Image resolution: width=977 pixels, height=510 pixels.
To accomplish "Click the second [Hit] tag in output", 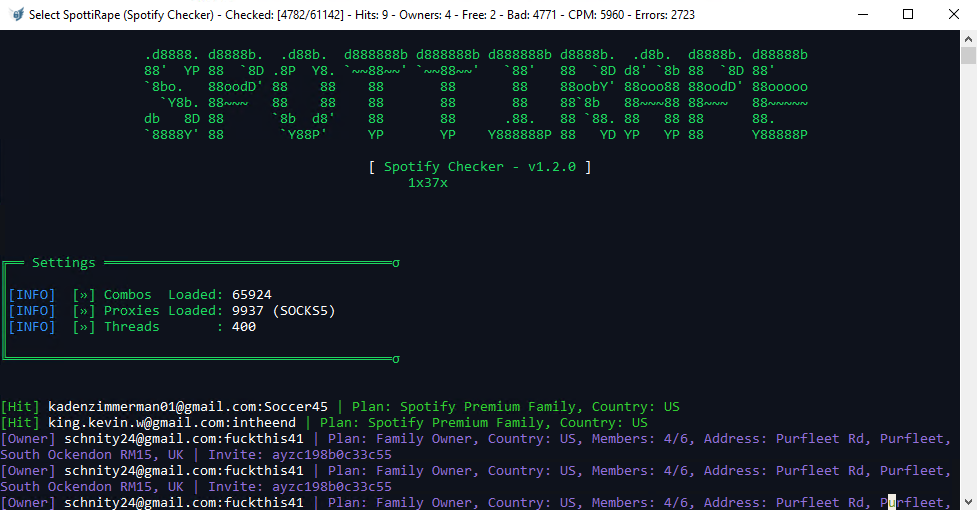I will 20,423.
